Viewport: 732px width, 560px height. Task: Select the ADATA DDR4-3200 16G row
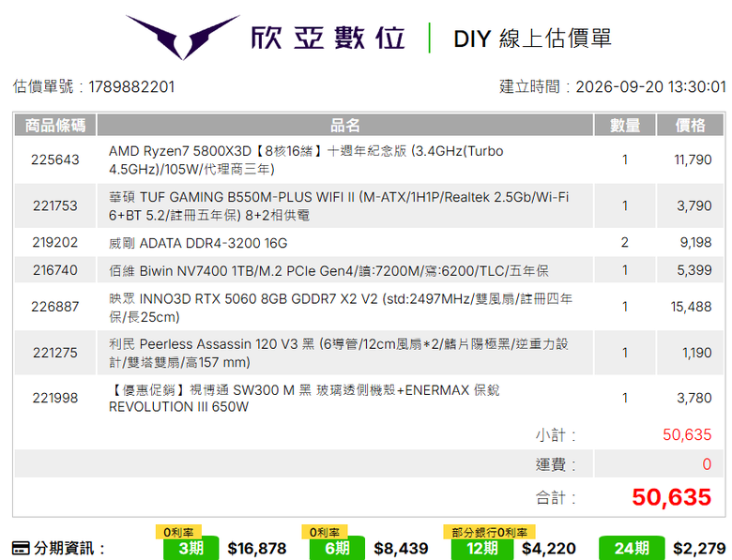coord(369,243)
